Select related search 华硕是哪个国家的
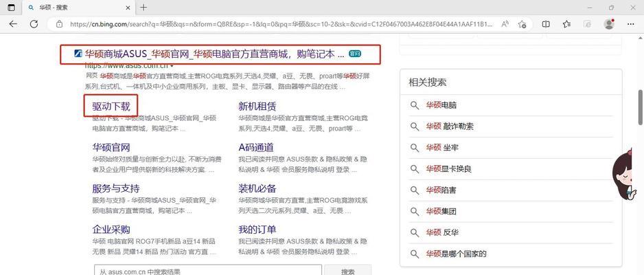The height and width of the screenshot is (275, 644). coord(457,254)
